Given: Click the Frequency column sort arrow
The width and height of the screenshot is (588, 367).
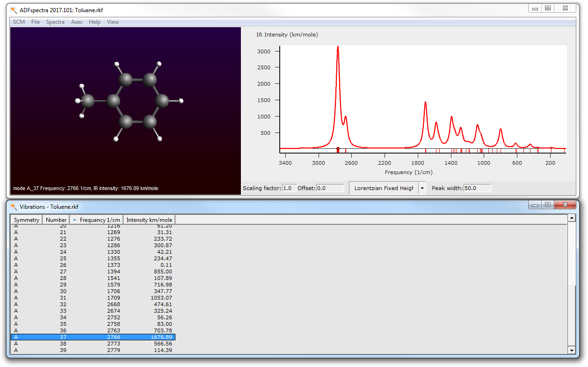Looking at the screenshot, I should [75, 220].
